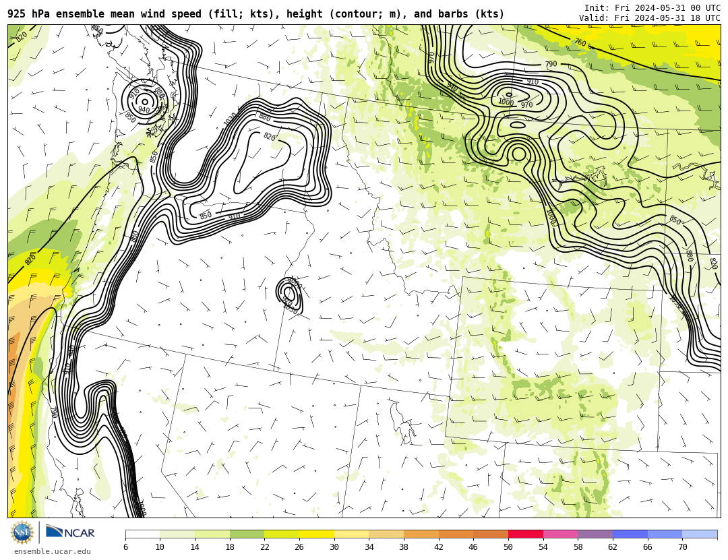Open the ensemble.ucar.edu link text
728x560 pixels.
click(x=53, y=551)
